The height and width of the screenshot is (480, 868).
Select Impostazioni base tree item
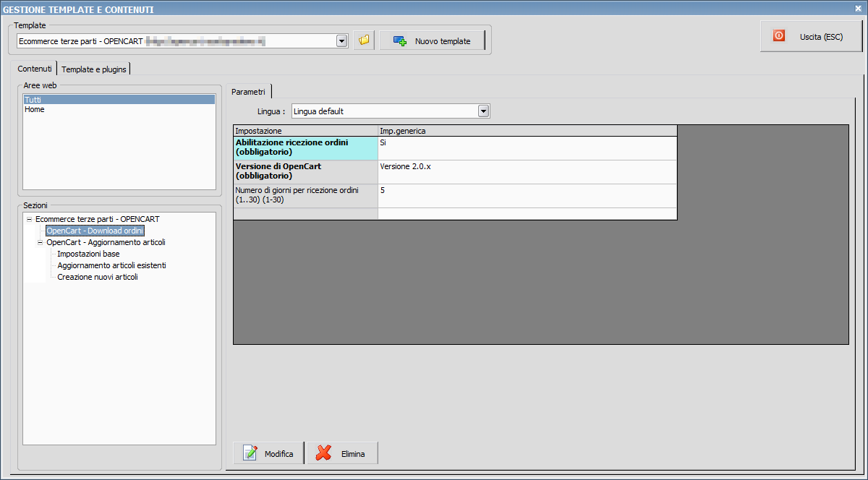89,254
